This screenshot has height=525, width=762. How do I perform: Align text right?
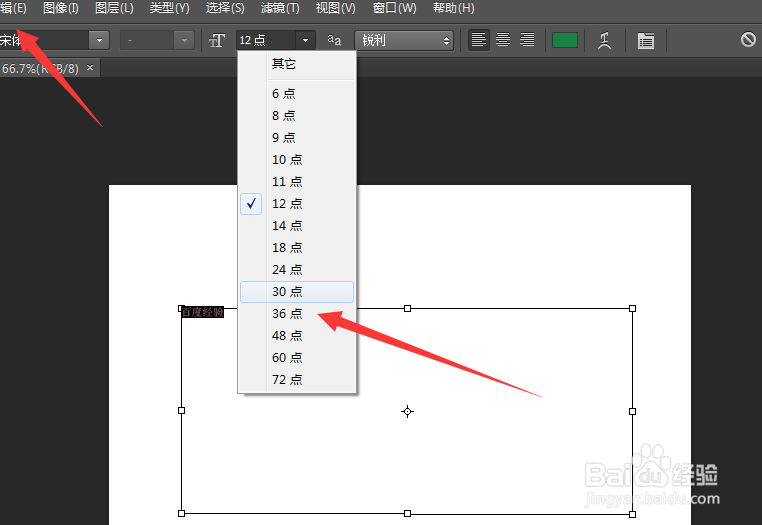(x=527, y=39)
